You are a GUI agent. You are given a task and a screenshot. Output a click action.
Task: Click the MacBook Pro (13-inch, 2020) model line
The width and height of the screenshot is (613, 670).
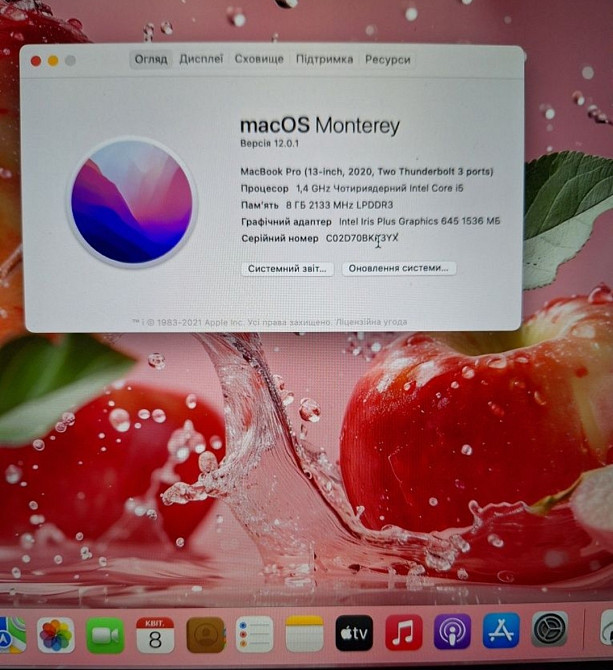coord(367,172)
